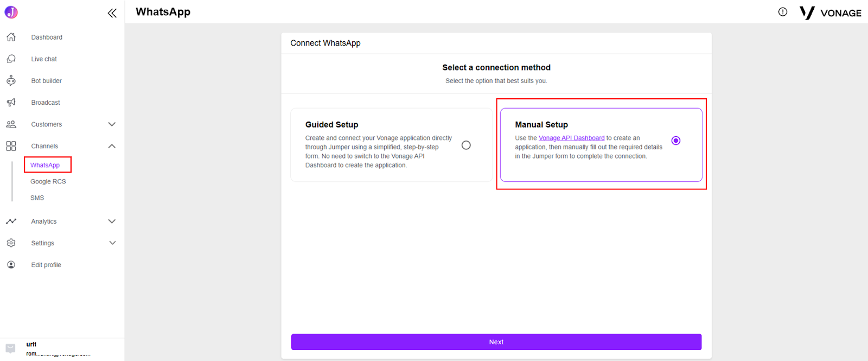Collapse the sidebar with double-chevron icon
868x361 pixels.
[x=112, y=13]
